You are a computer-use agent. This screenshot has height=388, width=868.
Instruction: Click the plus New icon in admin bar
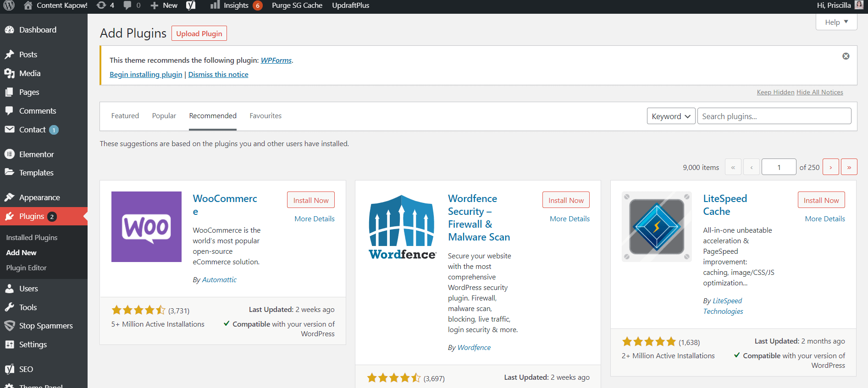point(155,5)
